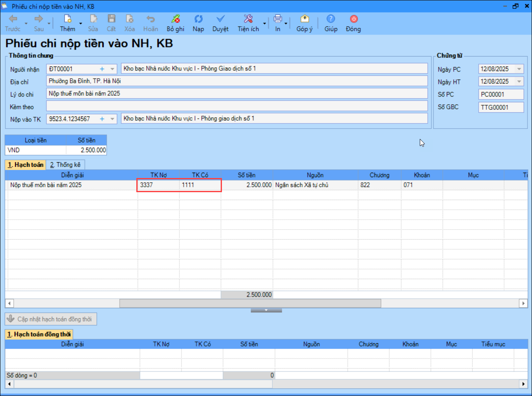This screenshot has height=396, width=532.
Task: Open dropdown arrow next to Tiện ích
Action: [265, 23]
